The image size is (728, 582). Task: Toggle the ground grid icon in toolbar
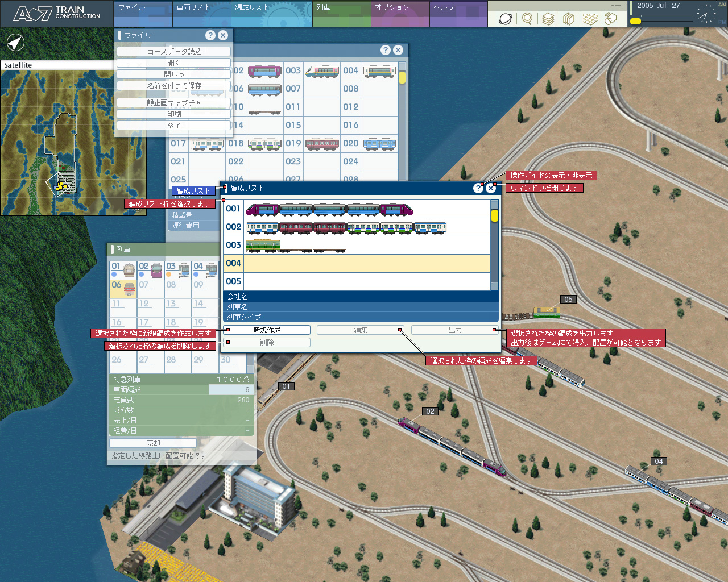[590, 19]
